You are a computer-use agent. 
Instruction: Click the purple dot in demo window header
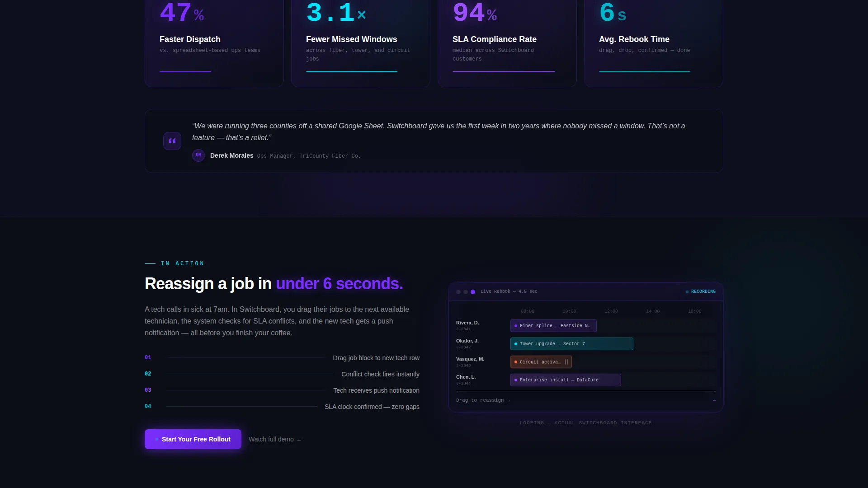coord(473,292)
